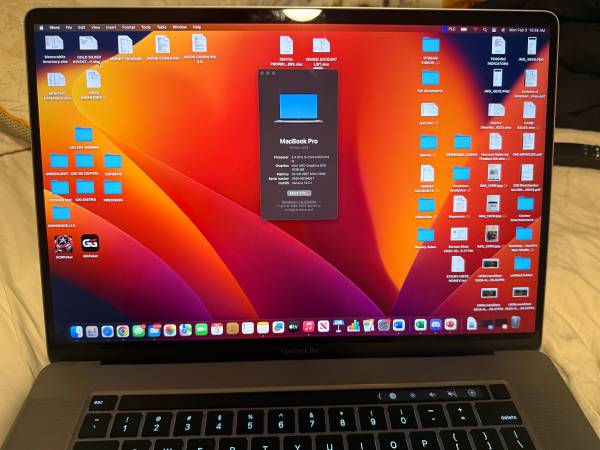Click the MacBook image in About window

coord(298,106)
